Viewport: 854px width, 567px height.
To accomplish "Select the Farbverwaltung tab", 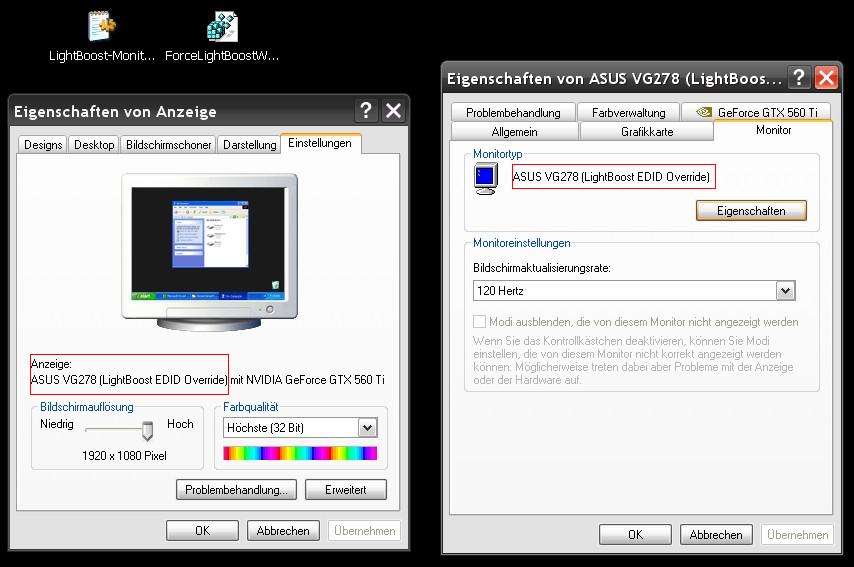I will [x=629, y=113].
